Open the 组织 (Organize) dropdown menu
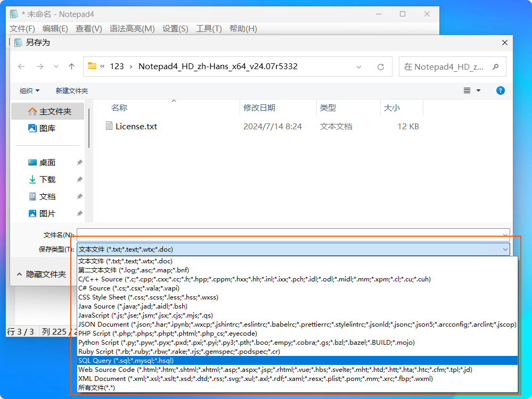532x399 pixels. [x=29, y=91]
